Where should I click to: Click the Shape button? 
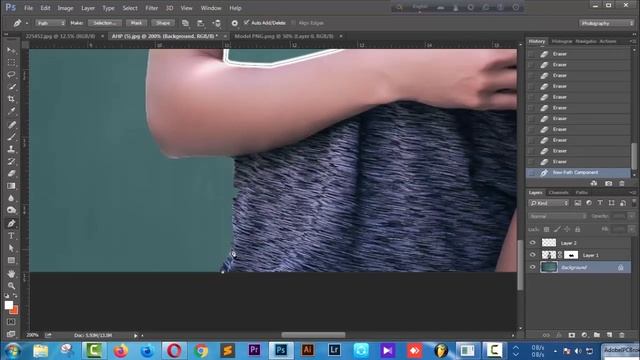click(163, 23)
